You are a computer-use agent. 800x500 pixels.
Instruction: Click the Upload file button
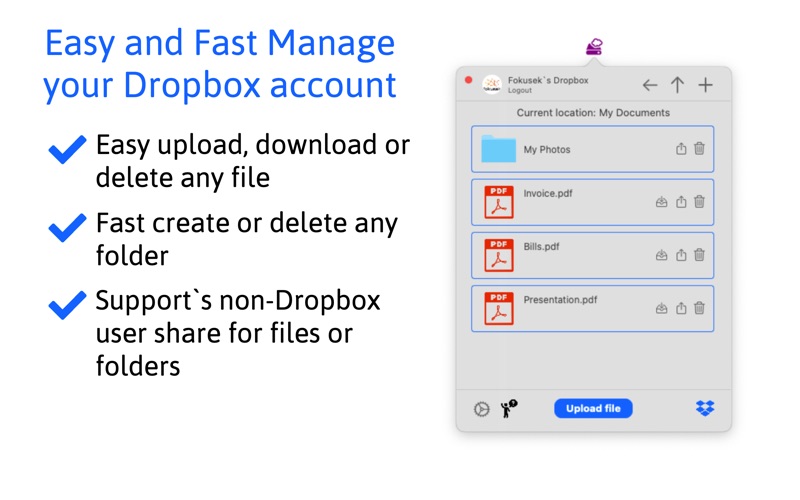(x=593, y=408)
